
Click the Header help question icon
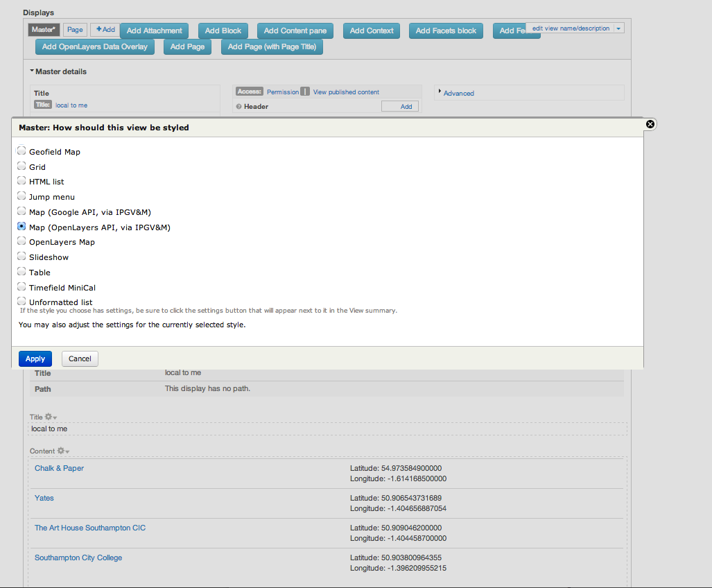239,107
